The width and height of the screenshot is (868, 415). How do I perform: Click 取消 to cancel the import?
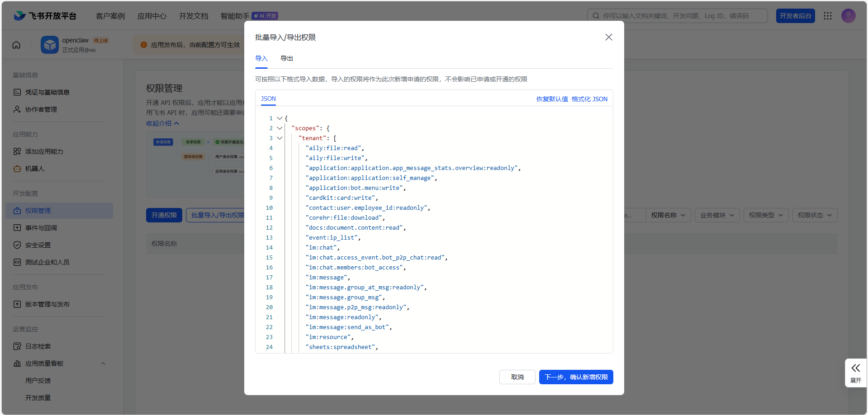[517, 377]
